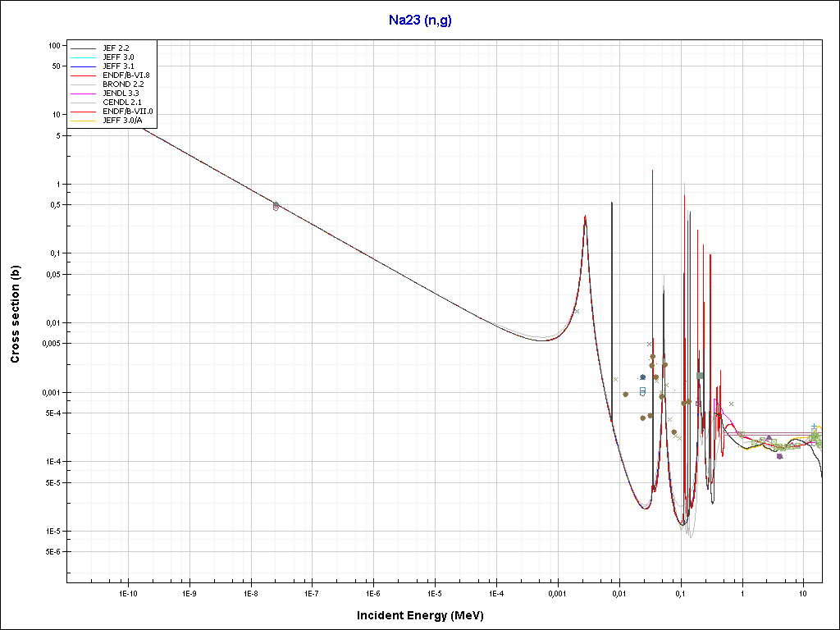Viewport: 840px width, 630px height.
Task: Click the CENDL 2.1 legend label
Action: [x=121, y=103]
